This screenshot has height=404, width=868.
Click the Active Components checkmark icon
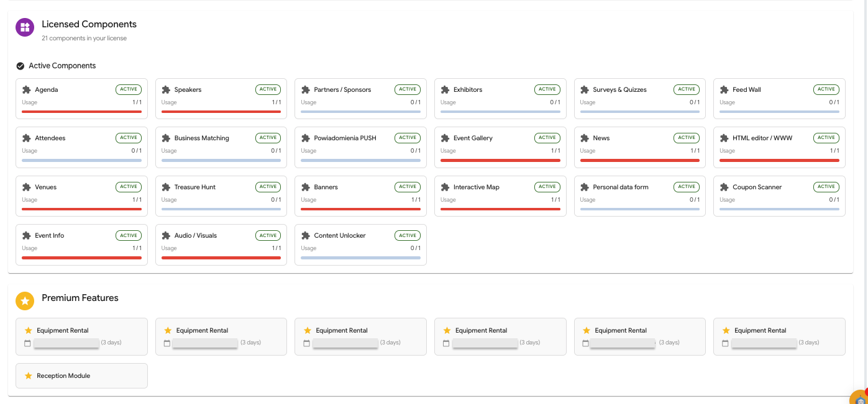[21, 66]
